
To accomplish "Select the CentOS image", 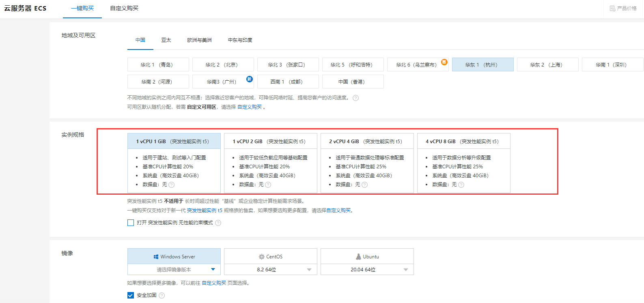I will (271, 256).
